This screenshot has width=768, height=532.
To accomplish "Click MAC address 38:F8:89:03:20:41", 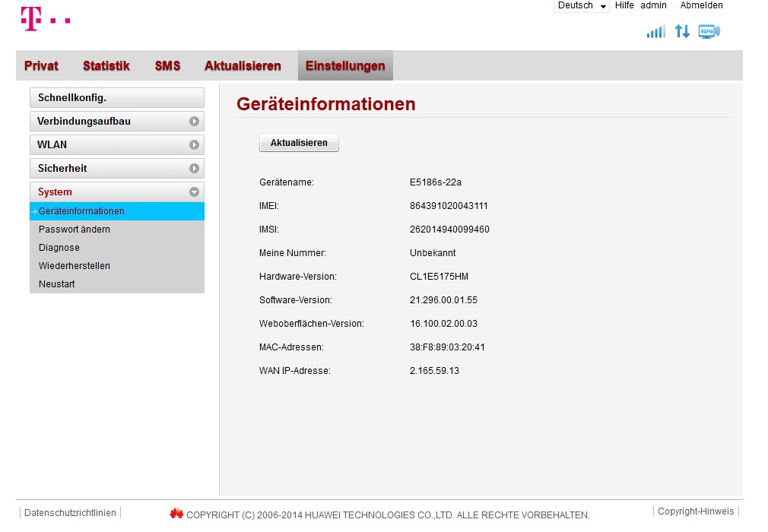I will coord(447,347).
